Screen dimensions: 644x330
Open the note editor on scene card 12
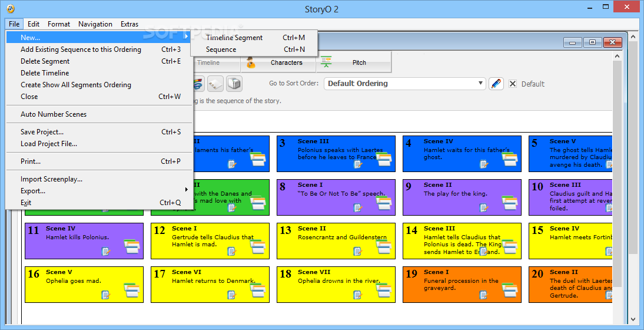[232, 252]
